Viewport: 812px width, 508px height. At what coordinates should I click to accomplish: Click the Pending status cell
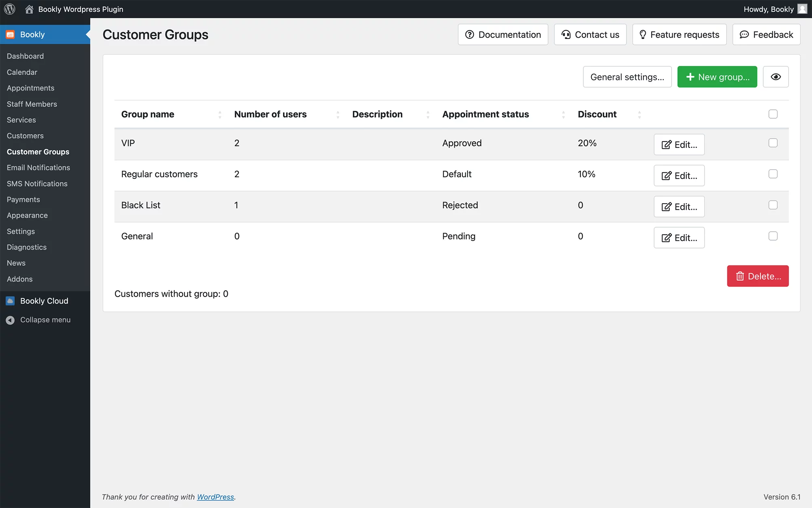459,236
